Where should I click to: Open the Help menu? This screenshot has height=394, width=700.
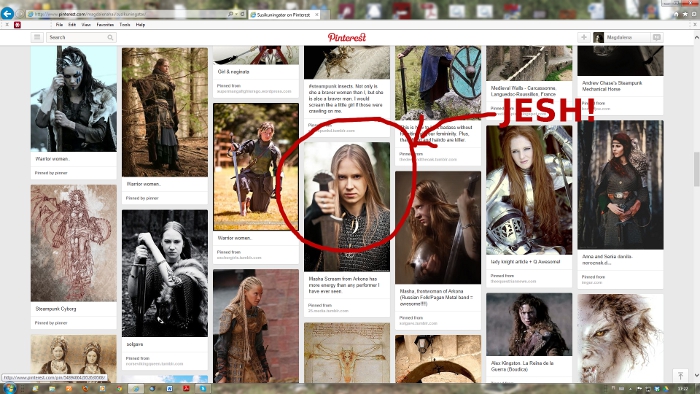pyautogui.click(x=140, y=25)
